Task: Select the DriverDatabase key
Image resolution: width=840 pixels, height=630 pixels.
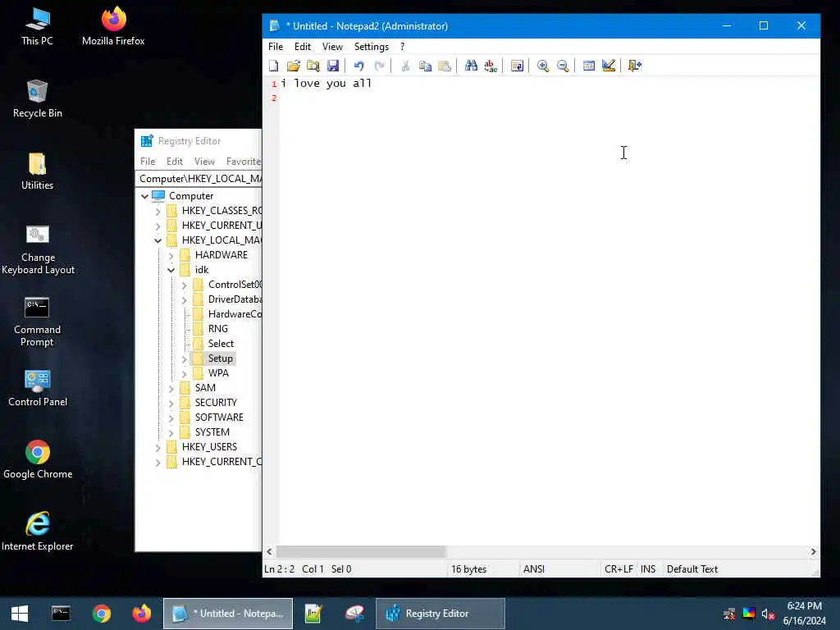Action: point(235,299)
